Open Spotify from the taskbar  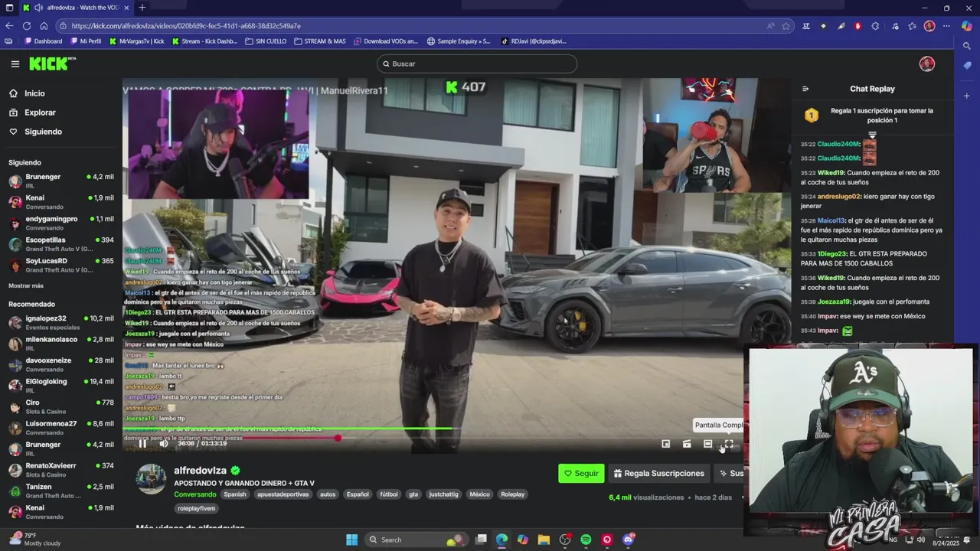[x=586, y=540]
